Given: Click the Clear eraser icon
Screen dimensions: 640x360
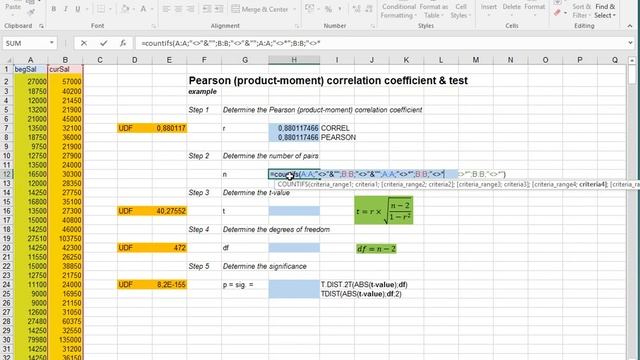Looking at the screenshot, I should tap(558, 13).
